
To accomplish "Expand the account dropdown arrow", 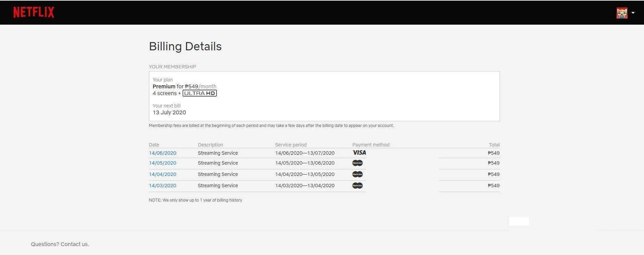I will coord(633,13).
